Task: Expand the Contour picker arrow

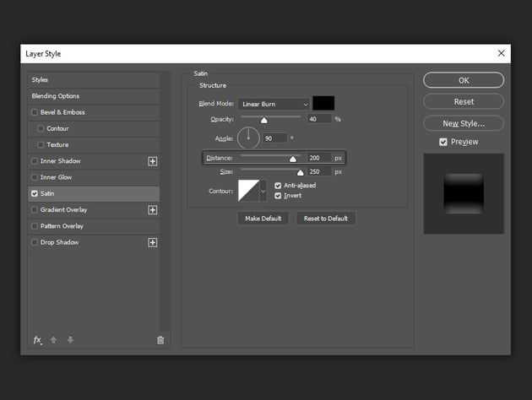Action: point(263,191)
